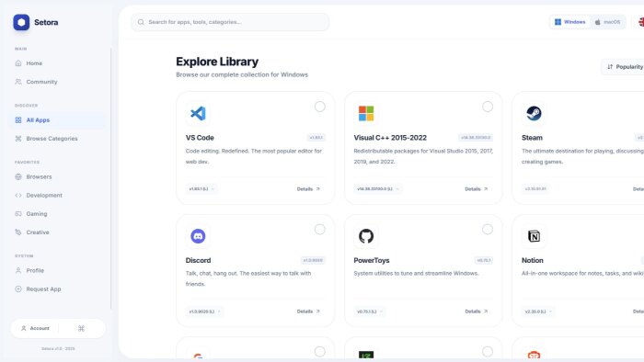The width and height of the screenshot is (644, 362).
Task: Click the Notion title text
Action: (x=533, y=260)
